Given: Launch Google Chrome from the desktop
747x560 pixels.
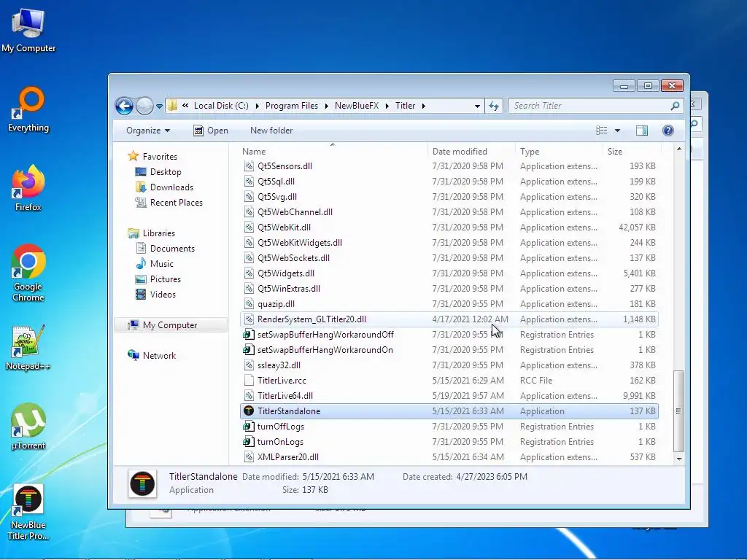Looking at the screenshot, I should point(28,273).
